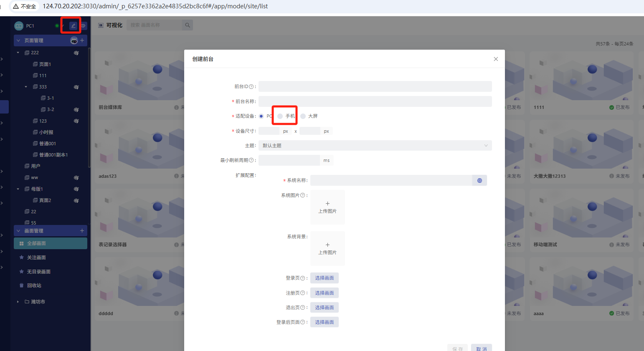Image resolution: width=644 pixels, height=351 pixels.
Task: Collapse the 333 tree node
Action: coord(26,87)
